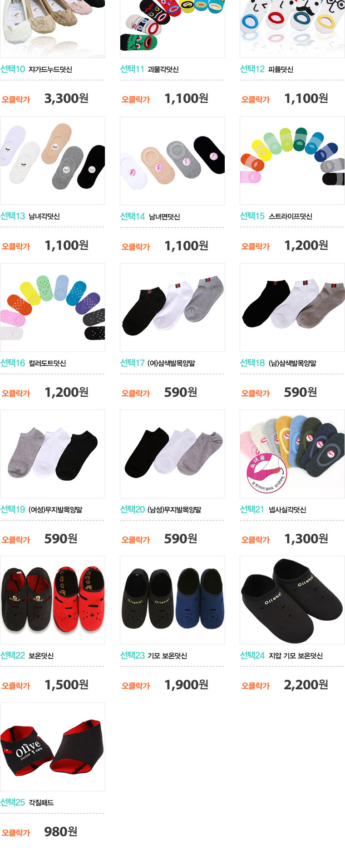Open the 스트라이프덧신 product image

click(x=292, y=161)
